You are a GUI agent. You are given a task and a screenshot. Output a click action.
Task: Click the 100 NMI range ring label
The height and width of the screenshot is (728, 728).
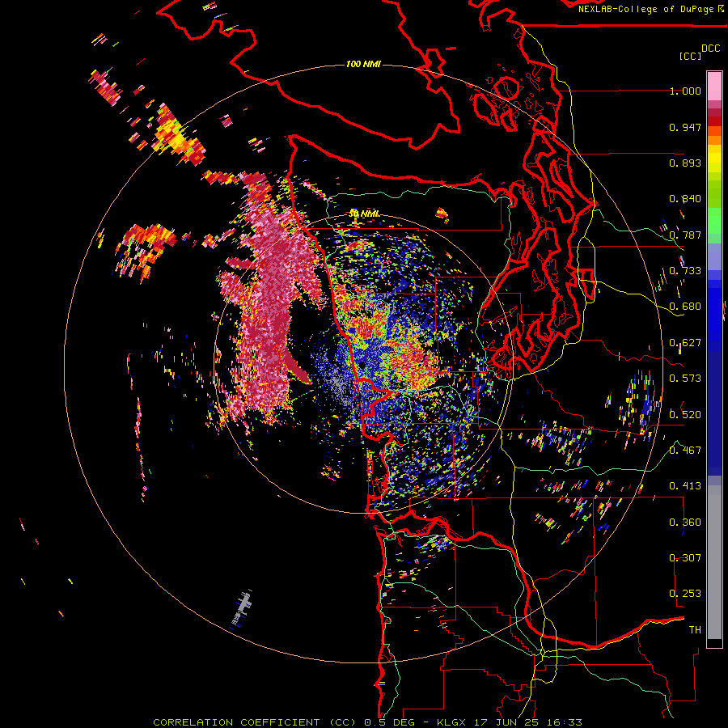[363, 64]
